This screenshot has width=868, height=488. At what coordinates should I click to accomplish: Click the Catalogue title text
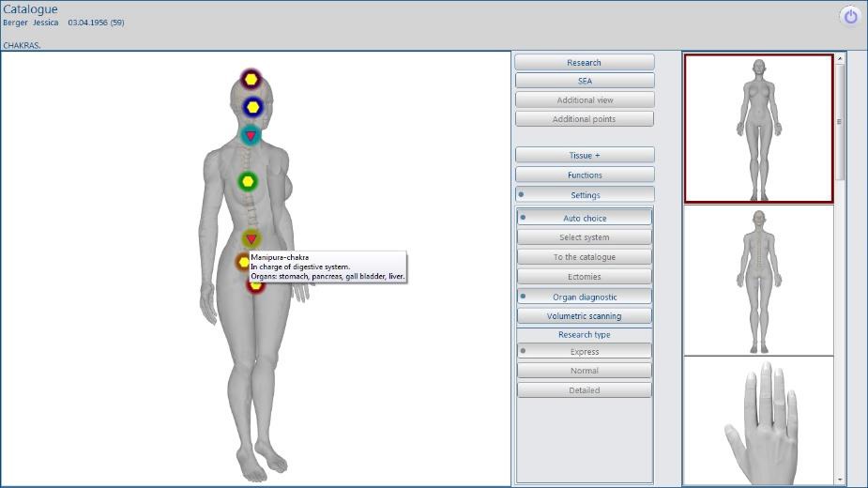pos(30,9)
